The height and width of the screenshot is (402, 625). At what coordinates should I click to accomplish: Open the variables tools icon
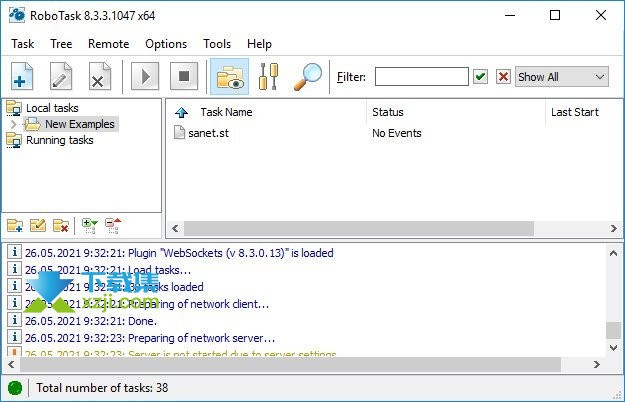click(268, 76)
